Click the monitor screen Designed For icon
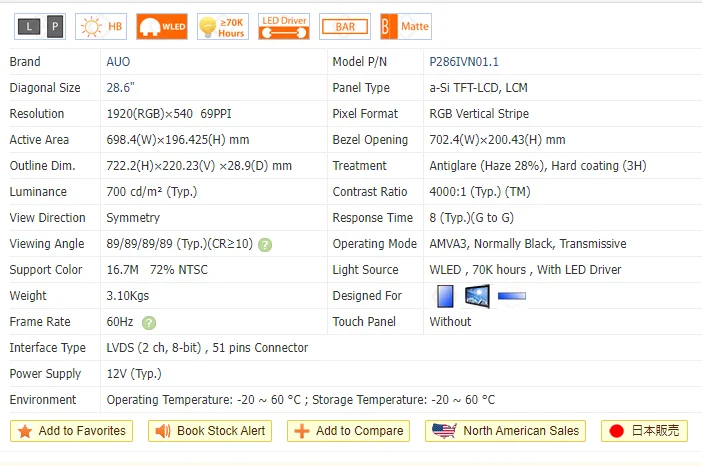702x466 pixels. [x=477, y=296]
